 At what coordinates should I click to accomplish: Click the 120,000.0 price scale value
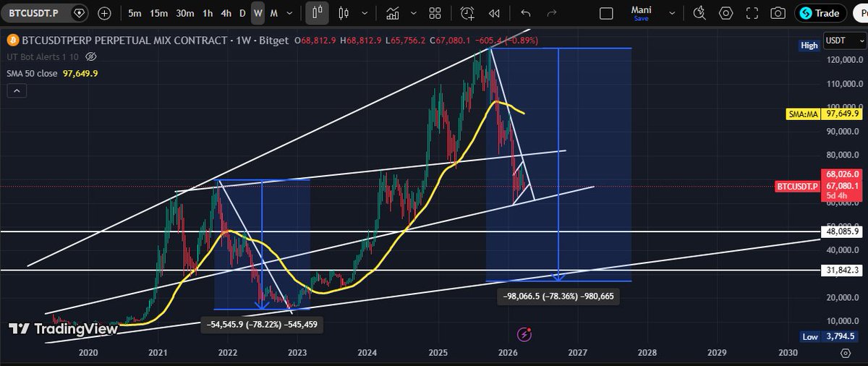coord(843,59)
